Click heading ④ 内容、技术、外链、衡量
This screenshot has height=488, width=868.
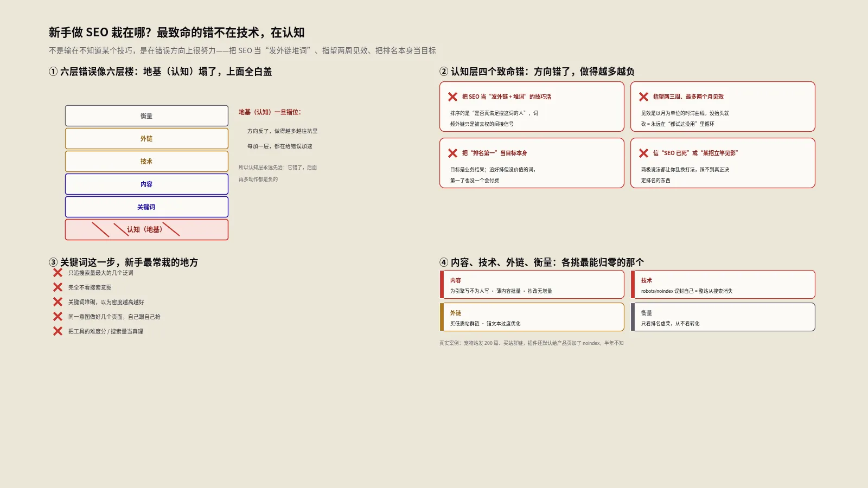pos(542,262)
